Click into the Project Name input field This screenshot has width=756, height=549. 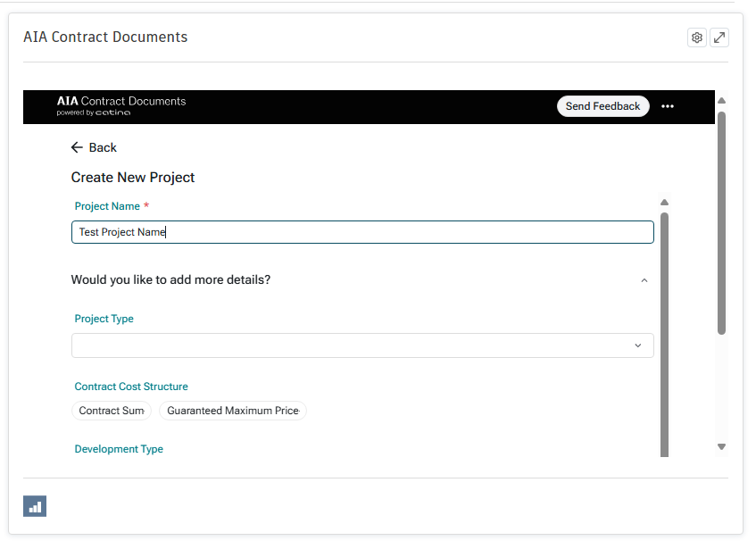coord(362,232)
